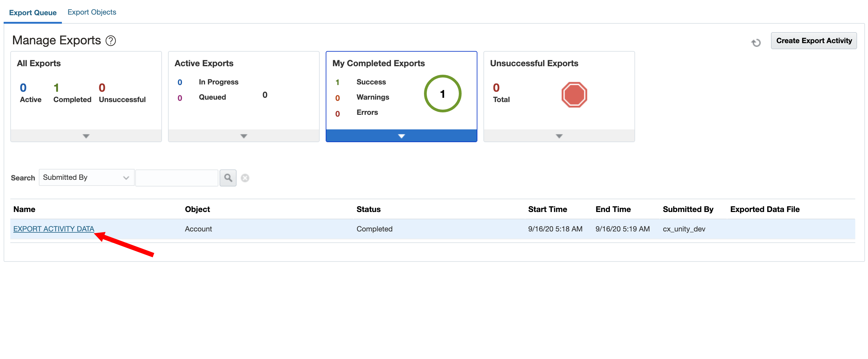
Task: Click the search magnifier icon
Action: click(228, 178)
